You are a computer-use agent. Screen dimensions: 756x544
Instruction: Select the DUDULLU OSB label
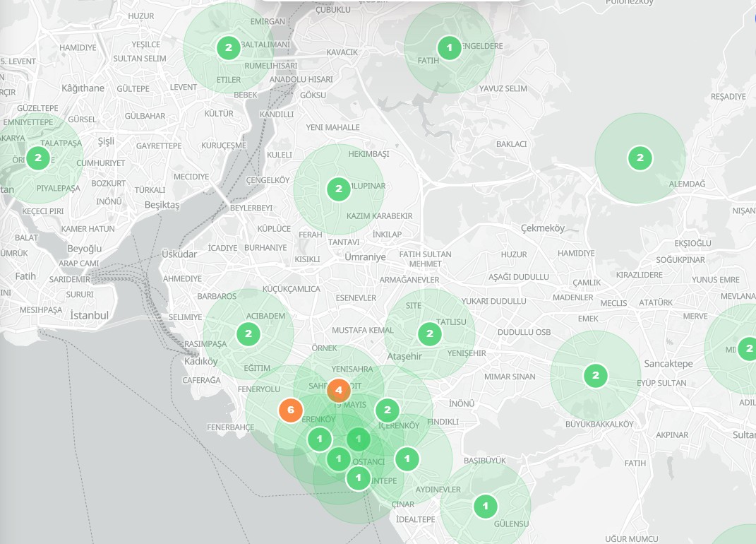(524, 332)
